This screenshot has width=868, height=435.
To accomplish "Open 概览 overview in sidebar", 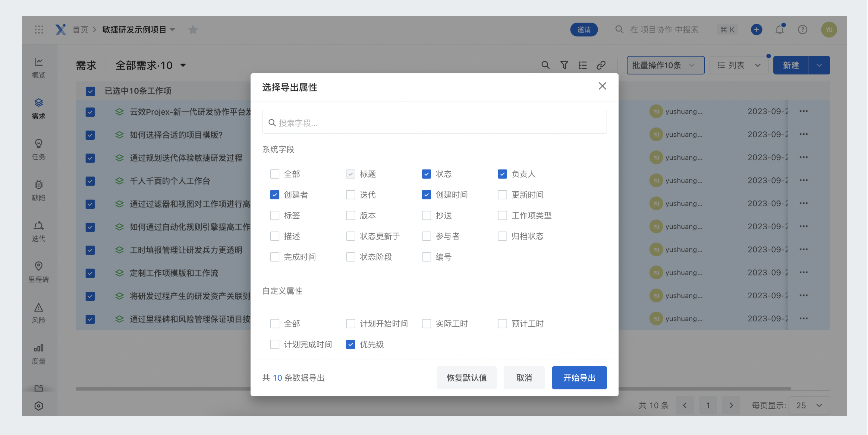I will (39, 68).
